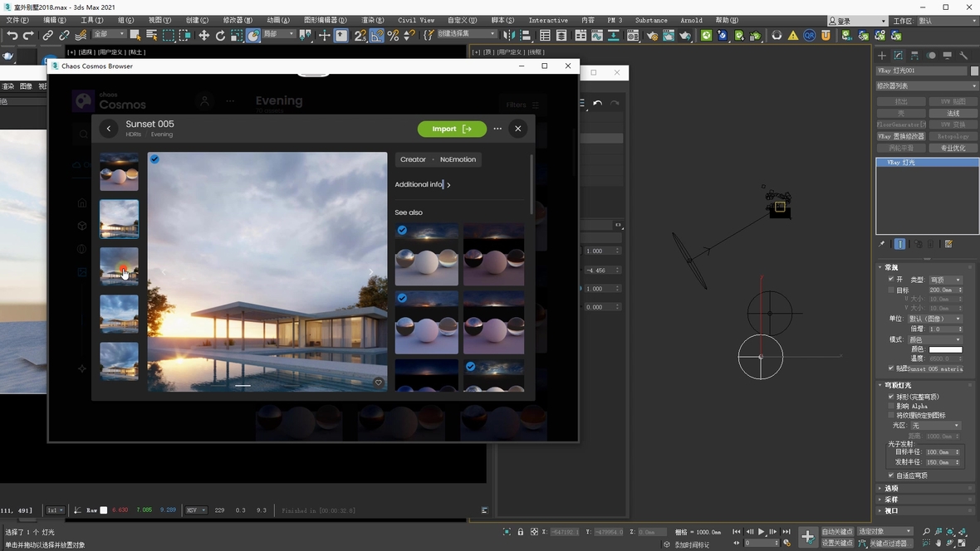Click the green Import button
980x551 pixels.
[x=452, y=129]
